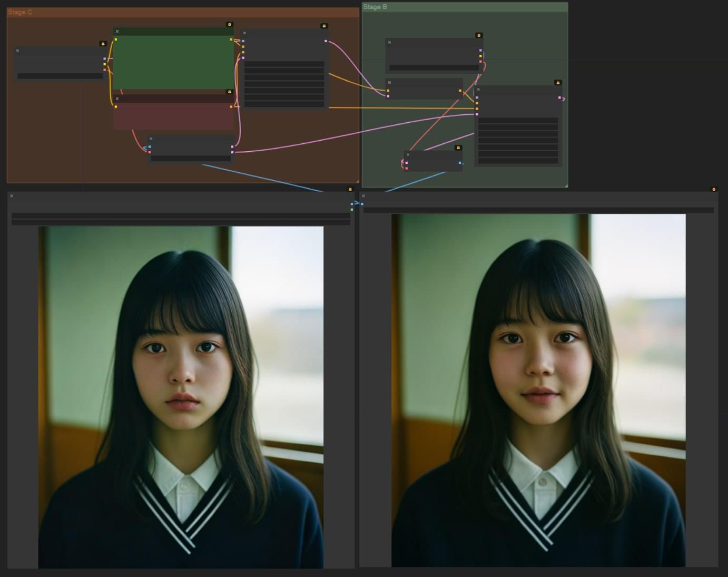
Task: Collapse the Stage C sampler node via its dot
Action: tap(245, 33)
